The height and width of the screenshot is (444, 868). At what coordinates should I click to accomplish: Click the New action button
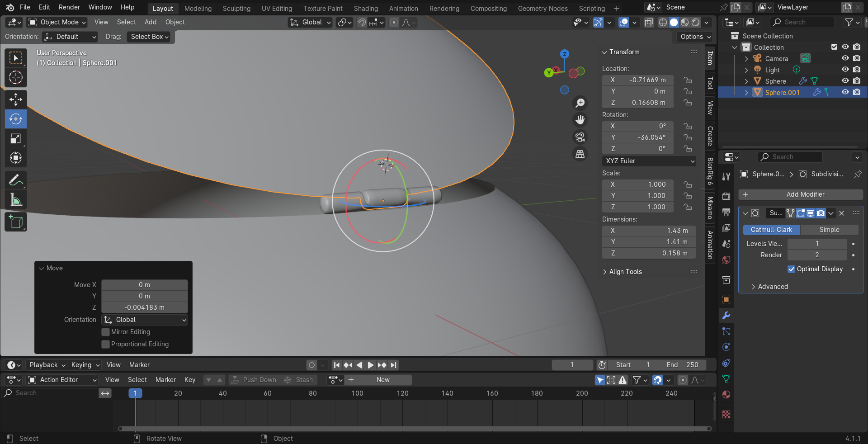(379, 380)
